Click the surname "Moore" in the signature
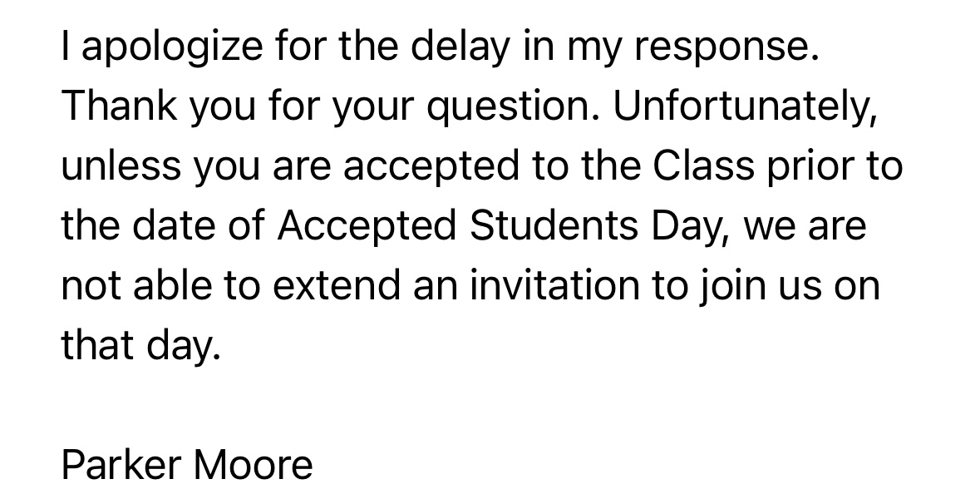The width and height of the screenshot is (980, 484). tap(253, 465)
